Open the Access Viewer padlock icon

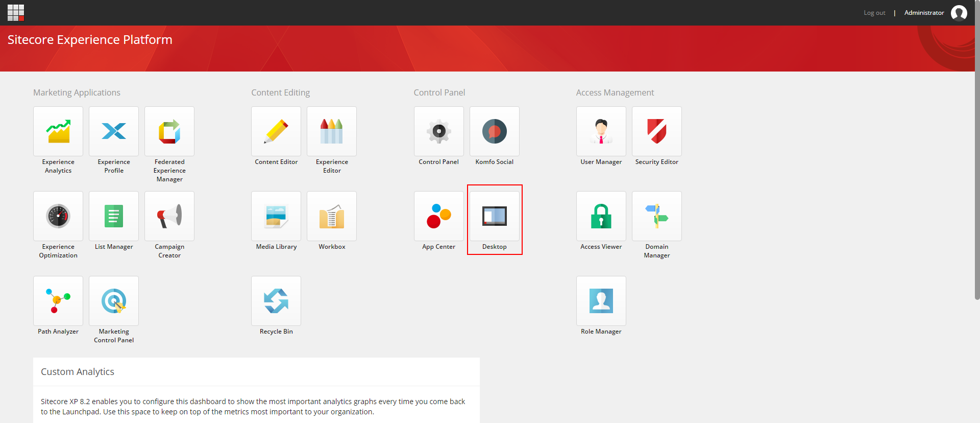[x=601, y=216]
